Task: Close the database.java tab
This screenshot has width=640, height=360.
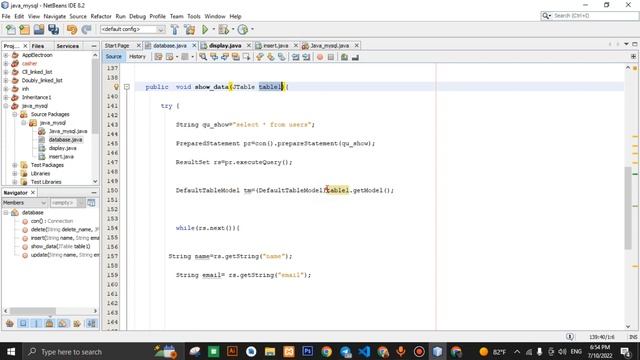Action: (x=194, y=46)
